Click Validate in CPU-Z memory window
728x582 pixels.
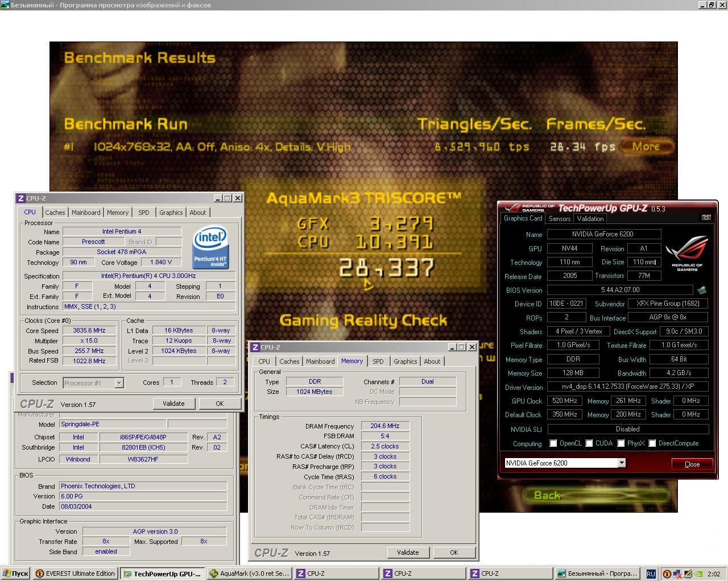click(408, 552)
